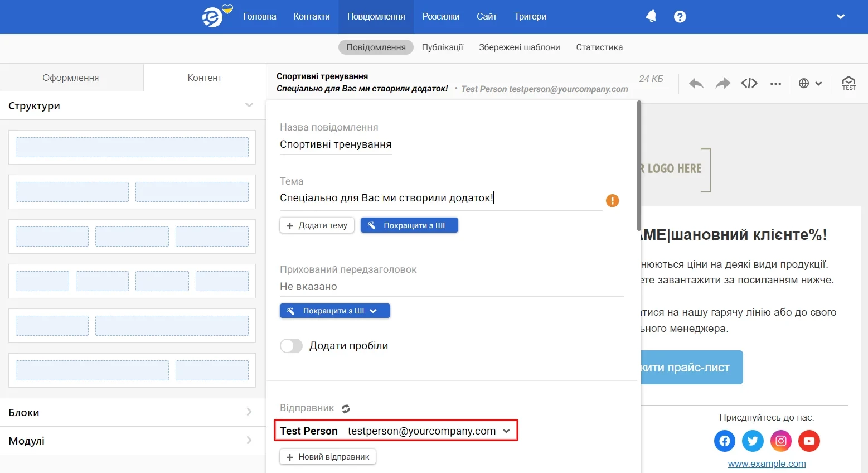Click the прайс-лист blue button
The width and height of the screenshot is (868, 473).
click(691, 367)
